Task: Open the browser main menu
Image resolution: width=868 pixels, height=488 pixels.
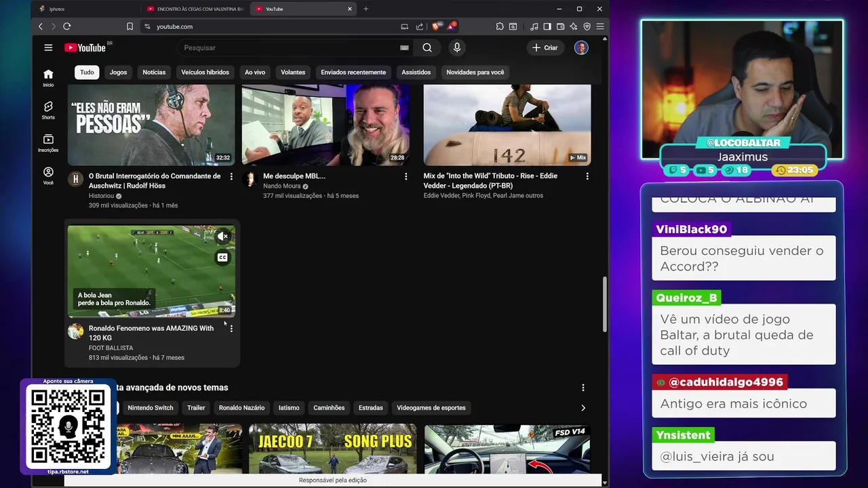Action: click(600, 26)
